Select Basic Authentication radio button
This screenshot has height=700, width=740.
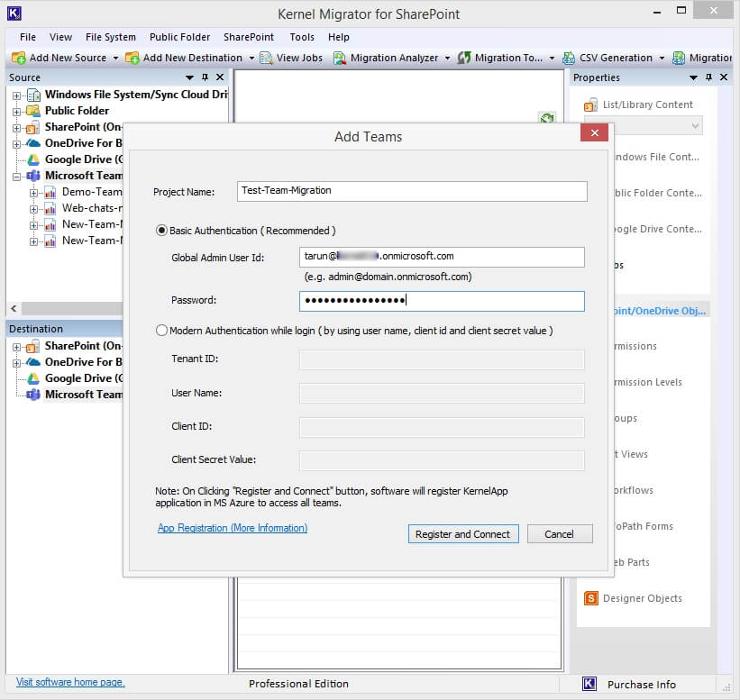point(161,231)
